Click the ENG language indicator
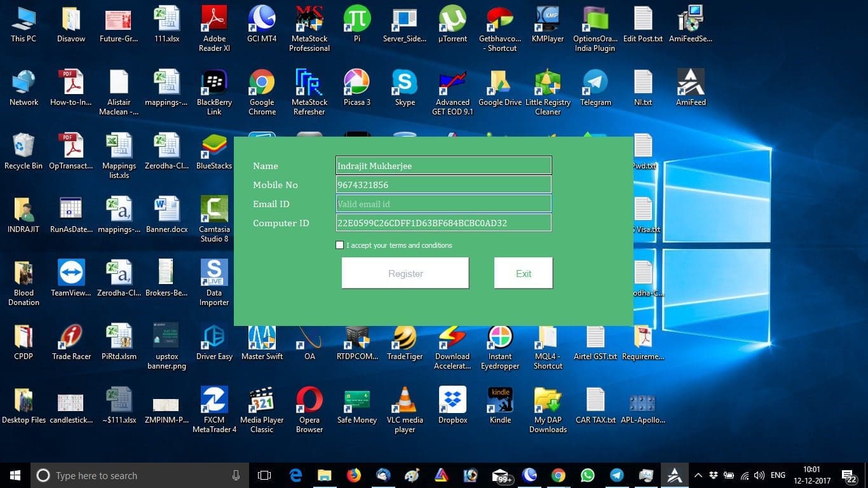868x488 pixels. pyautogui.click(x=778, y=475)
